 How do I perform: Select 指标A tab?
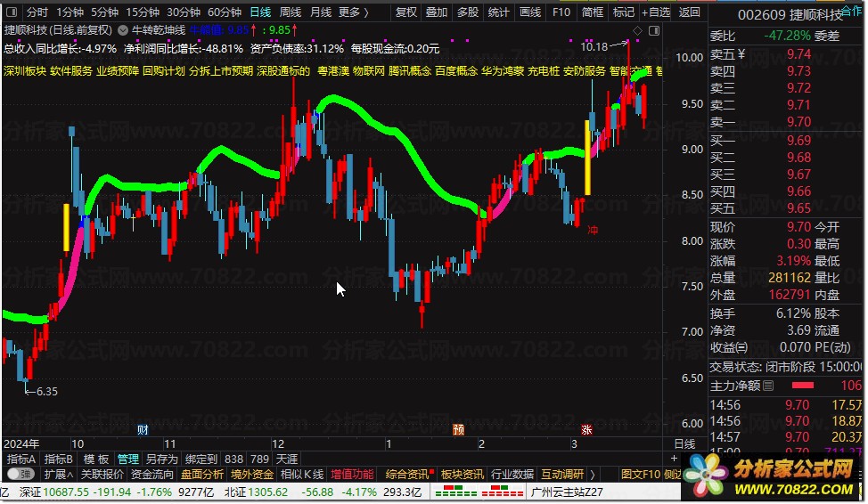[21, 459]
